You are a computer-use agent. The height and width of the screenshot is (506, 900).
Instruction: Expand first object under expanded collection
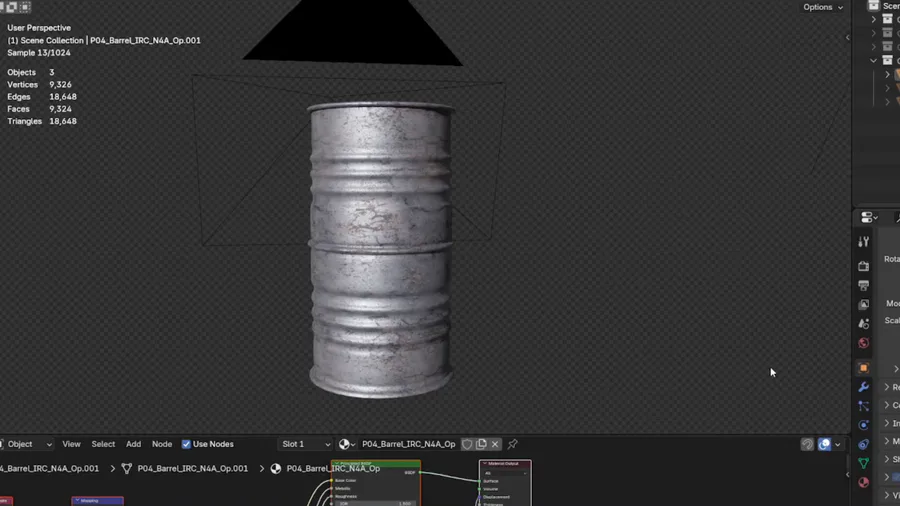click(887, 75)
